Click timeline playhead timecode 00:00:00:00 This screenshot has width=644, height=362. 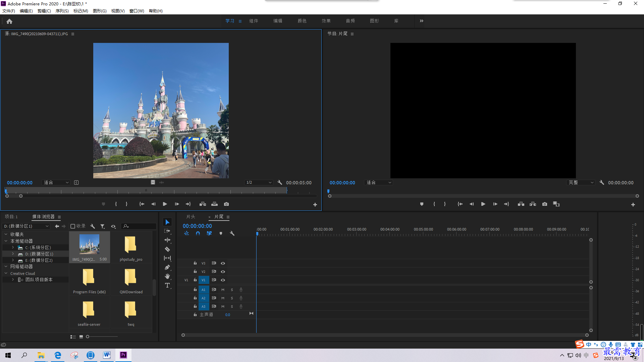[197, 226]
